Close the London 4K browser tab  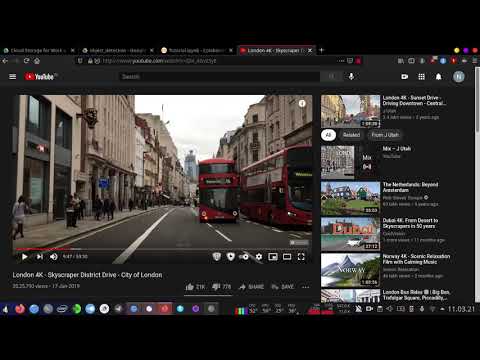(310, 50)
